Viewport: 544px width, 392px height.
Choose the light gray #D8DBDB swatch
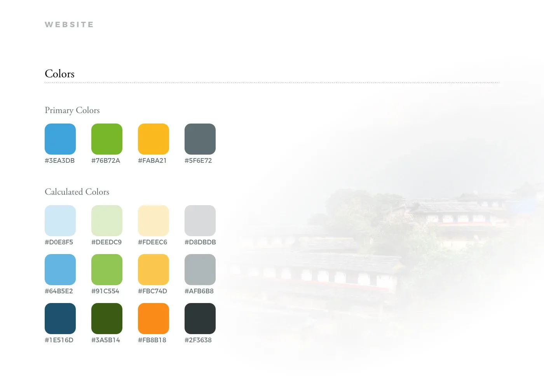tap(200, 221)
